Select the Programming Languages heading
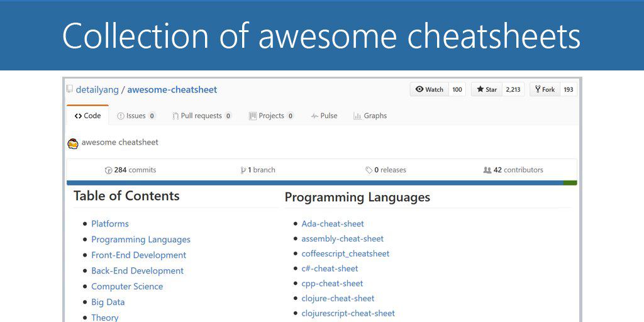The width and height of the screenshot is (644, 322). 357,197
